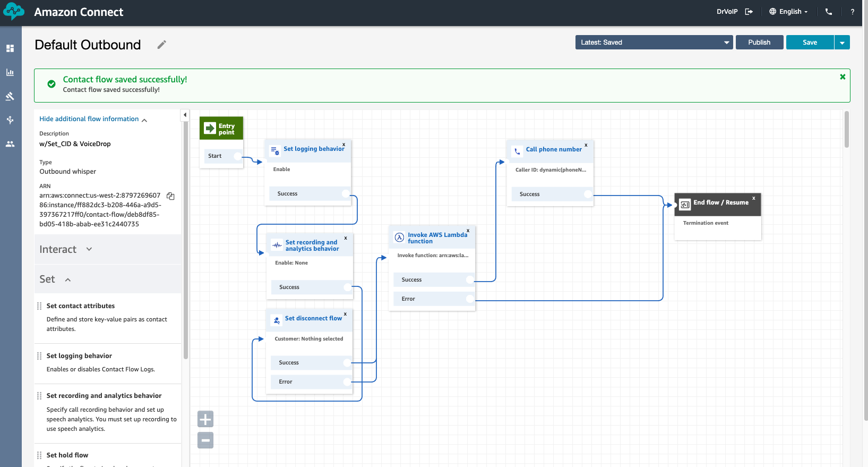This screenshot has height=467, width=868.
Task: Click the phone icon on Call block
Action: point(518,151)
